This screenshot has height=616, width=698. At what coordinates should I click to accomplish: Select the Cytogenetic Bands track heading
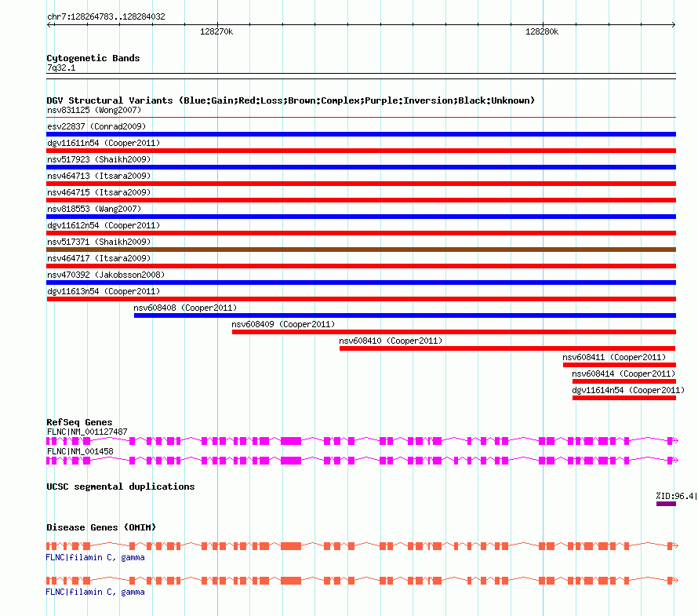(93, 58)
